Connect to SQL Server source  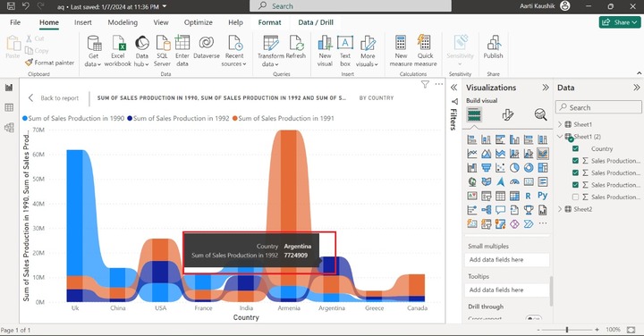162,51
